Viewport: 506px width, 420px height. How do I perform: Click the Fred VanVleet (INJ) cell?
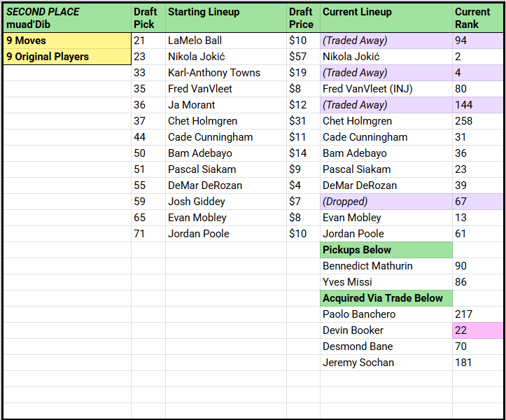pos(386,89)
